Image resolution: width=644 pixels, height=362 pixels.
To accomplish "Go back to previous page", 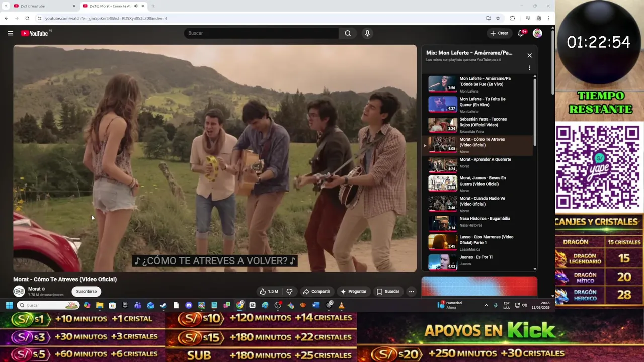I will (x=6, y=18).
